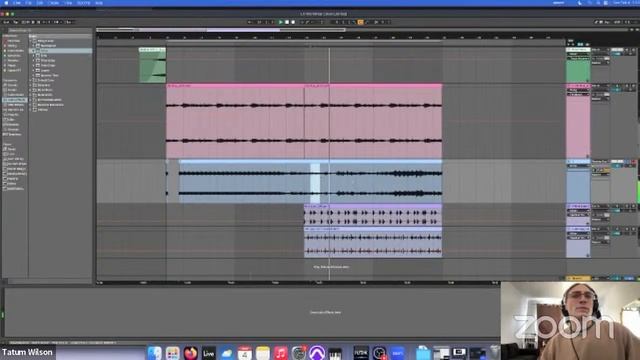Unfold the pink track with its fold triangle

[569, 86]
